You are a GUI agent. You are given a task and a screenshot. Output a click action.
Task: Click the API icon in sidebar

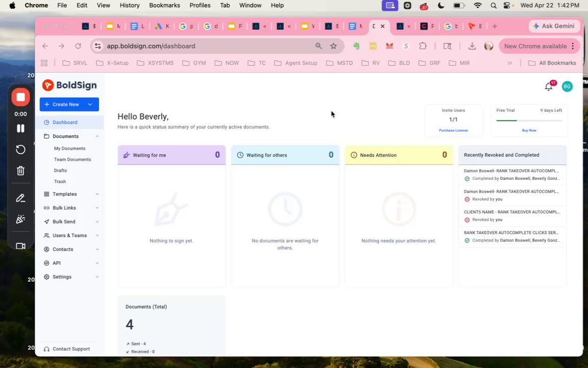point(46,263)
